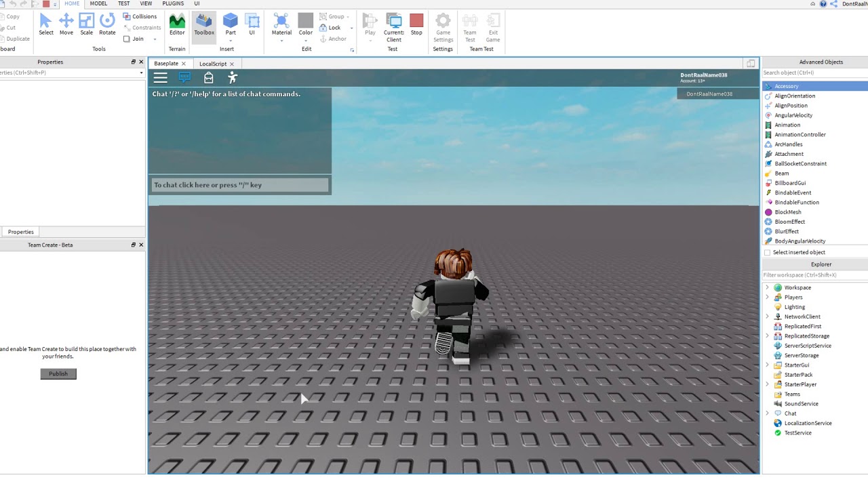This screenshot has height=488, width=868.
Task: Insert a Part from ribbon
Action: 231,24
